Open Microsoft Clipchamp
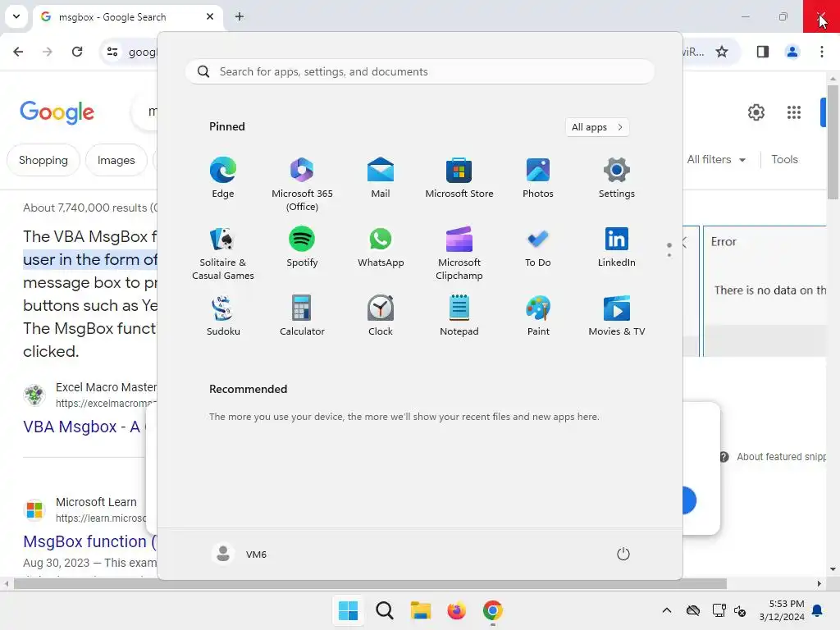The width and height of the screenshot is (840, 630). [x=459, y=254]
